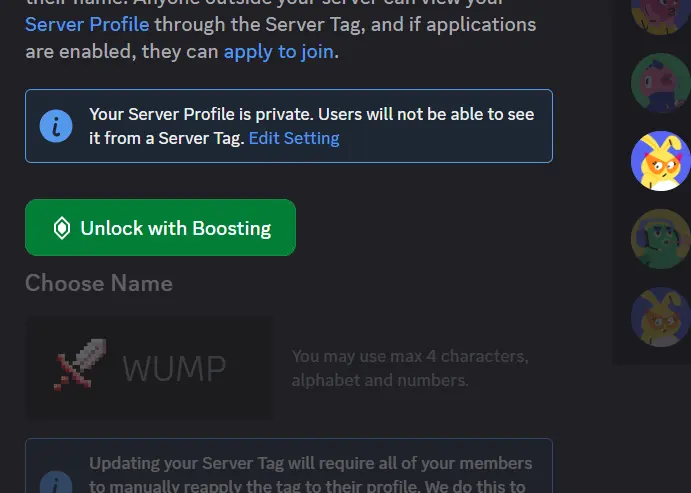Click the Choose Name heading
Image resolution: width=691 pixels, height=493 pixels.
coord(99,283)
